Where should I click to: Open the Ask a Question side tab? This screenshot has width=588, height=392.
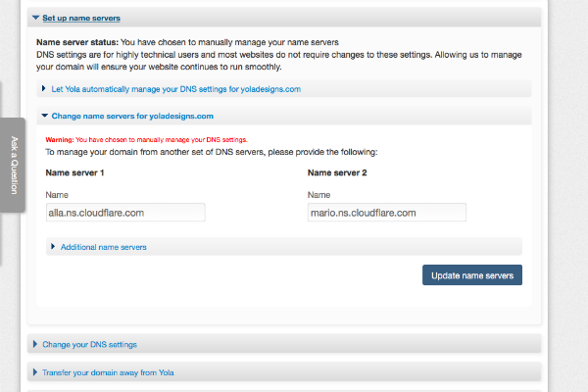pos(13,165)
